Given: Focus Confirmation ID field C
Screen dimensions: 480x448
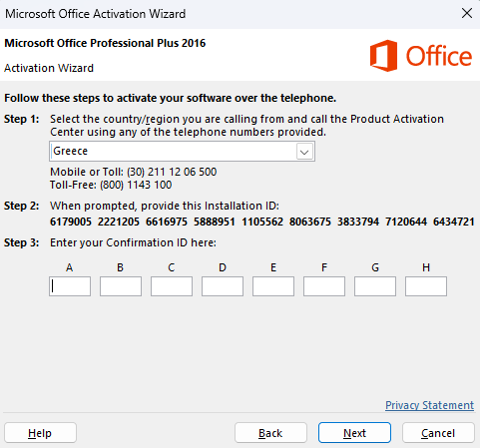Looking at the screenshot, I should click(x=172, y=286).
